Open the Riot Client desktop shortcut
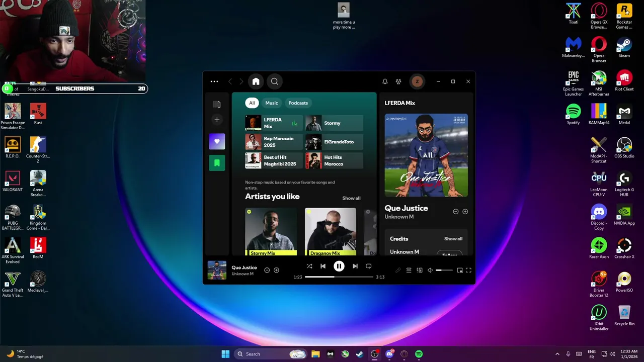 click(624, 81)
